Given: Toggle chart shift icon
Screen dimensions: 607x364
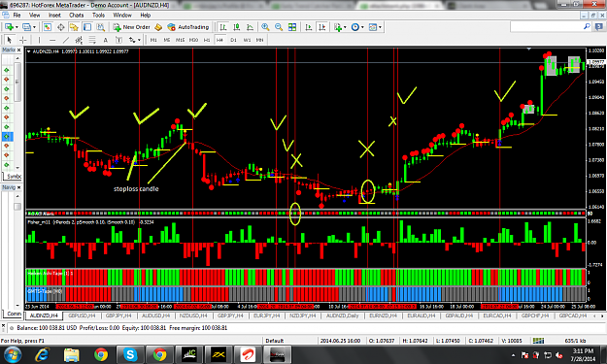Looking at the screenshot, I should click(x=322, y=27).
